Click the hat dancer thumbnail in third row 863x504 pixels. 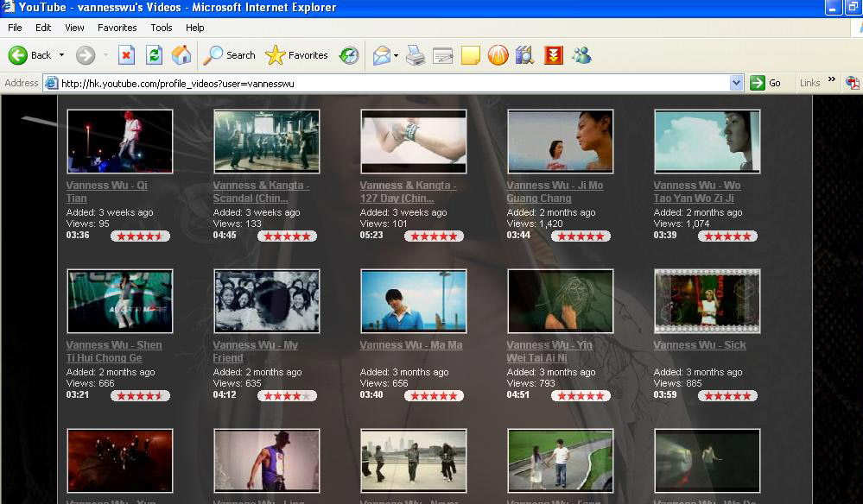(267, 461)
